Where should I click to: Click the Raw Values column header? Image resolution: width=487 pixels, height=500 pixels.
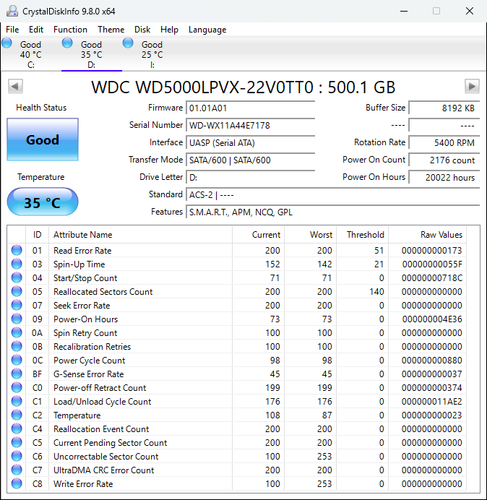(x=428, y=235)
